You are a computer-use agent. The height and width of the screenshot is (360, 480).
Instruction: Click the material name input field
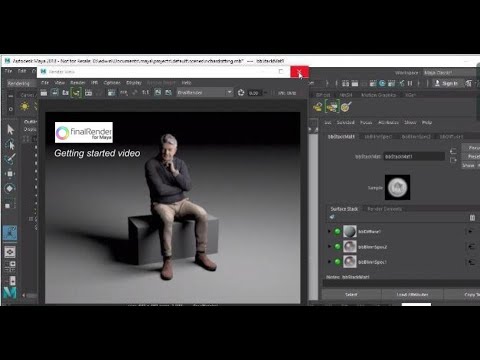tap(414, 156)
